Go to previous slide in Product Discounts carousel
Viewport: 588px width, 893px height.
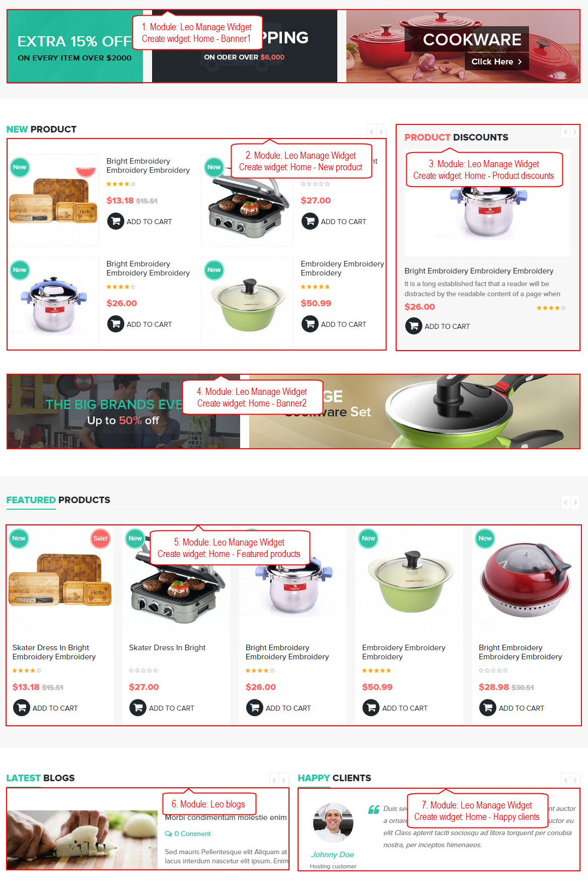click(x=565, y=132)
